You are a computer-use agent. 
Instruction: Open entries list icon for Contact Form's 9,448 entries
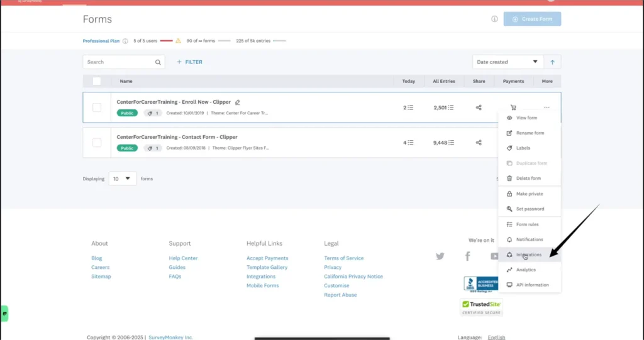(x=451, y=143)
